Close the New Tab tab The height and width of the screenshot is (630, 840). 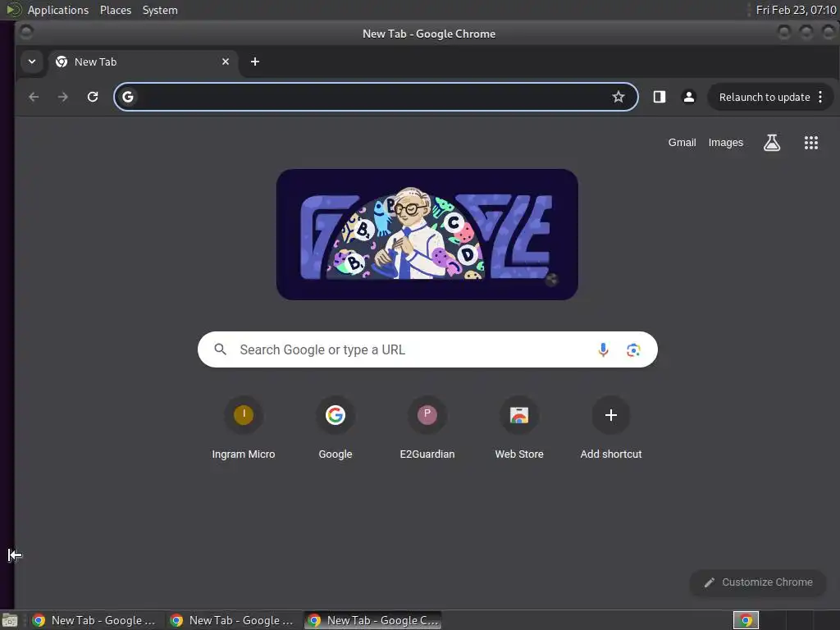[226, 62]
